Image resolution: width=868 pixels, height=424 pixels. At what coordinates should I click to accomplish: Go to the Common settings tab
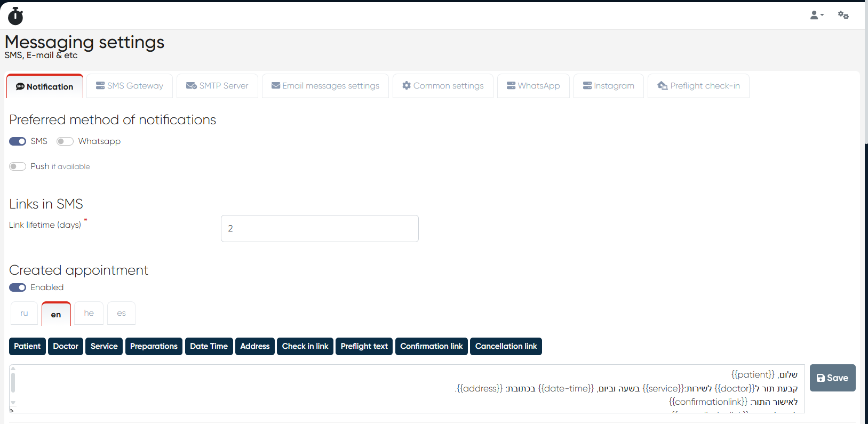(x=443, y=86)
